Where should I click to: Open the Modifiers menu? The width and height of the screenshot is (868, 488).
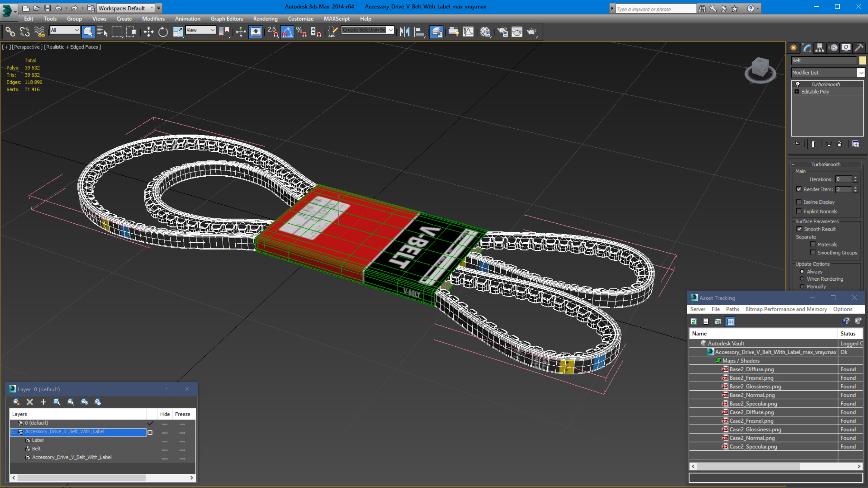click(x=153, y=19)
